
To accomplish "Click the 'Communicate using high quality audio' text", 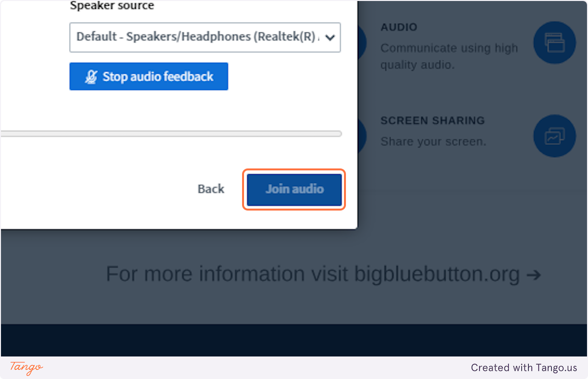I will point(449,56).
